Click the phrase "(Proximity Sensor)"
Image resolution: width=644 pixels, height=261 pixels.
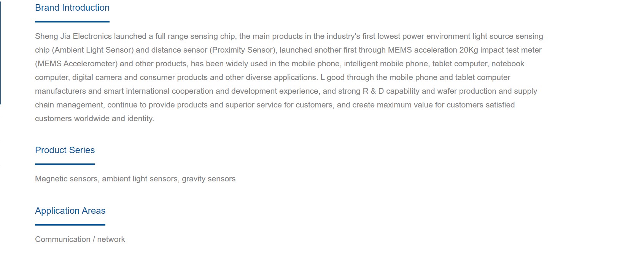pyautogui.click(x=243, y=50)
